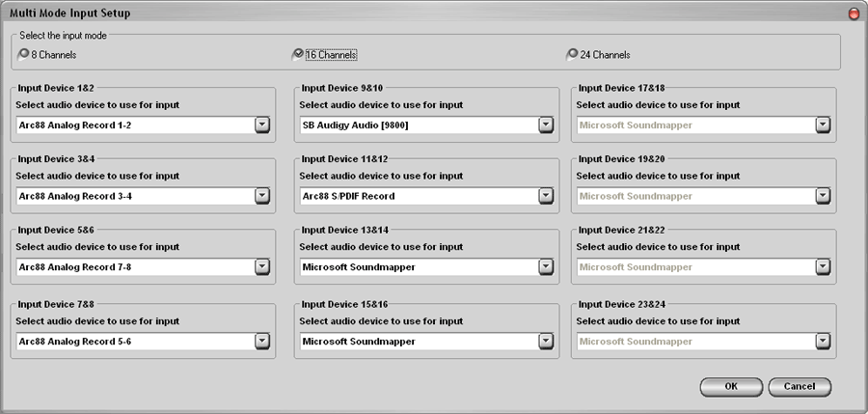Click the Arc88 Analog Record 1-2 field
Screen dimensions: 868x414
(133, 124)
